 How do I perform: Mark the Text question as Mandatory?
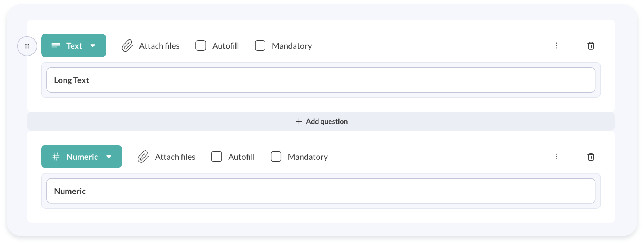coord(260,46)
